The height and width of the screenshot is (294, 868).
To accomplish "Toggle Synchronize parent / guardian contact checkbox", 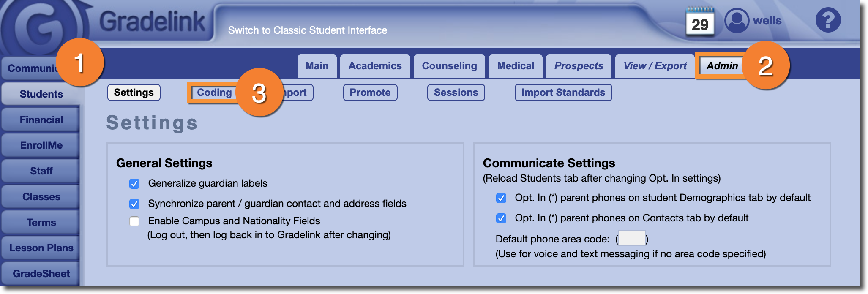I will pos(134,204).
